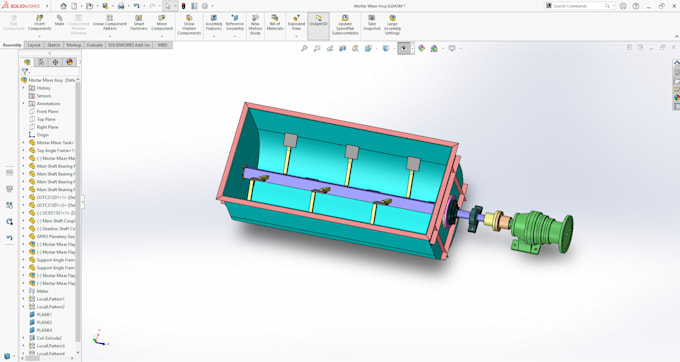The image size is (680, 362).
Task: Click the Print icon
Action: (121, 6)
